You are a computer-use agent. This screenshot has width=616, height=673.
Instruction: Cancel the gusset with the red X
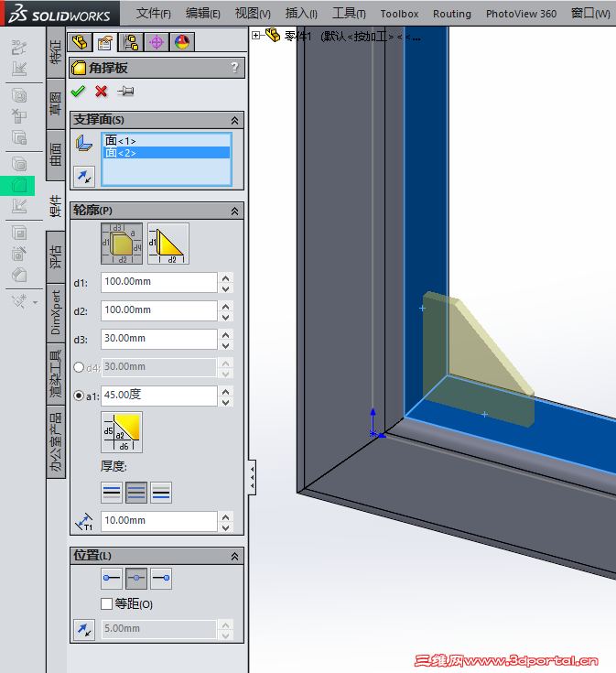pos(102,91)
